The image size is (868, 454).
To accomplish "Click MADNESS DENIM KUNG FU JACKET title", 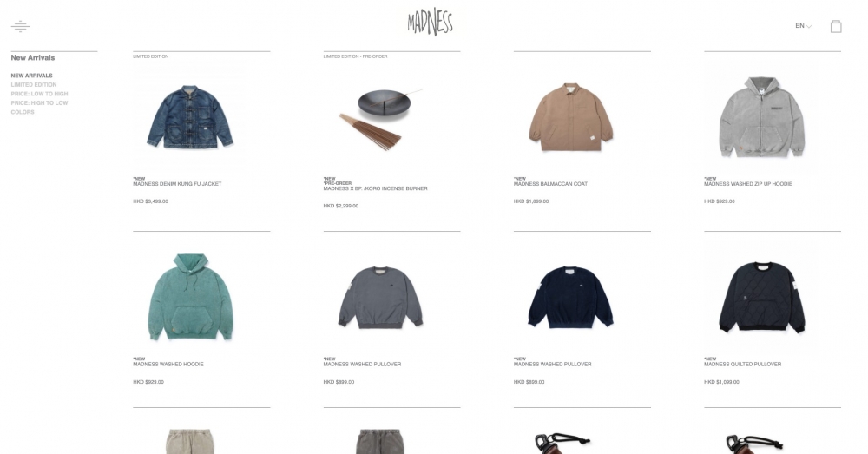I will [x=177, y=184].
